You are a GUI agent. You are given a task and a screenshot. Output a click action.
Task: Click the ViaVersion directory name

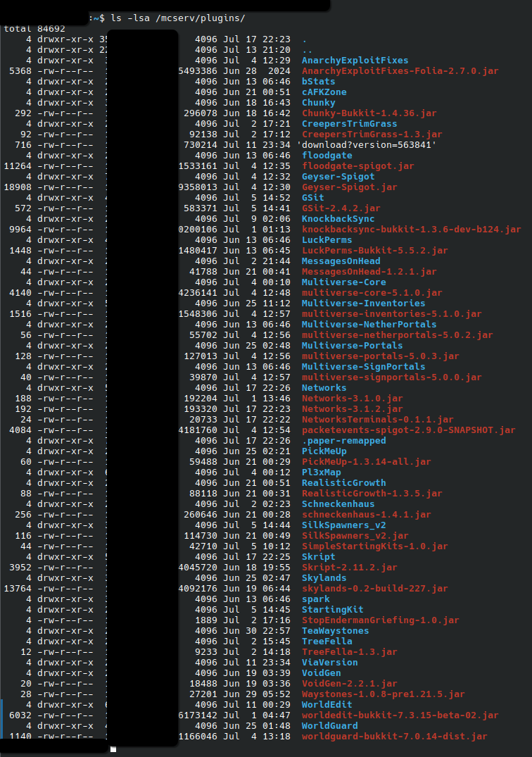(x=330, y=663)
